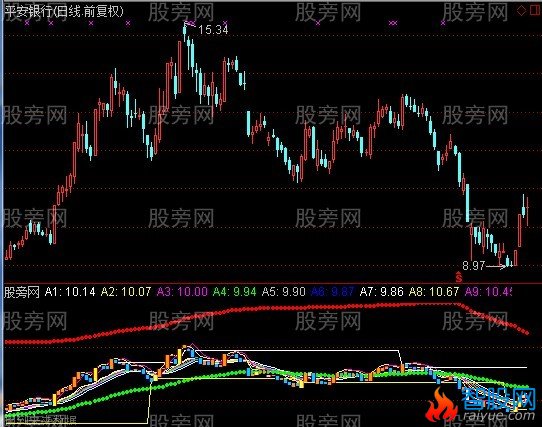Screen dimensions: 542x427
Task: Click the 8.97 low price label
Action: tap(474, 266)
